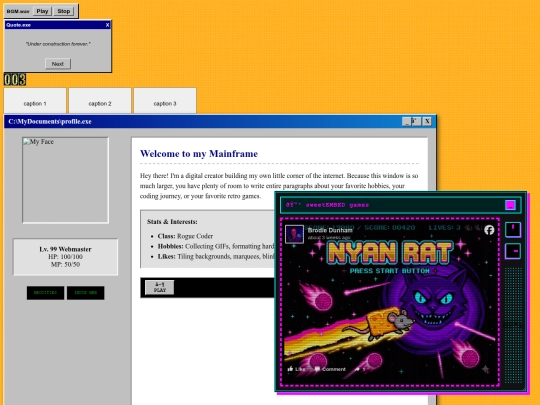Close the profile.exe window
540x405 pixels.
tap(427, 122)
